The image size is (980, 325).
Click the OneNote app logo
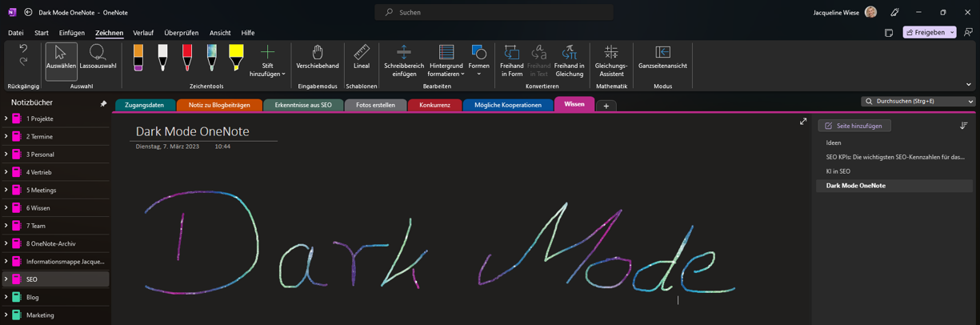click(x=12, y=12)
